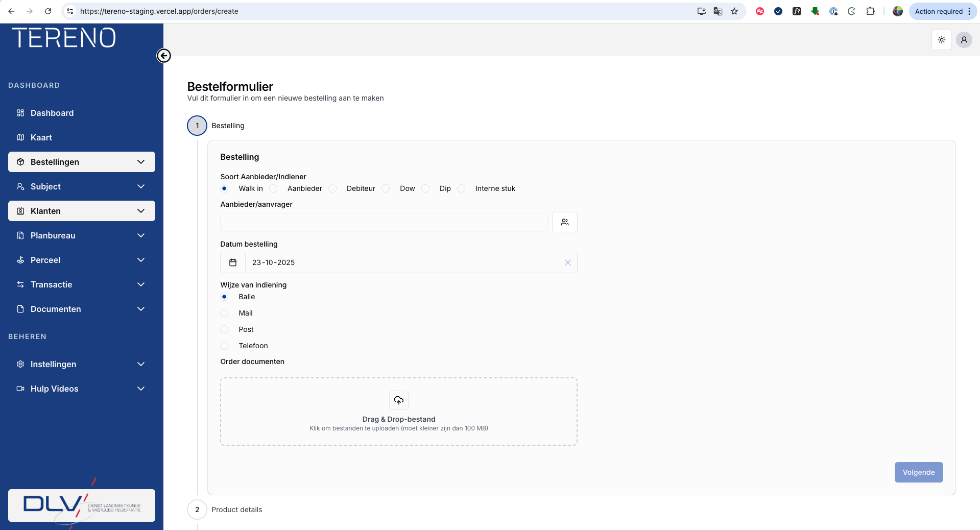Collapse the sidebar with the arrow icon
The image size is (980, 530).
coord(163,56)
